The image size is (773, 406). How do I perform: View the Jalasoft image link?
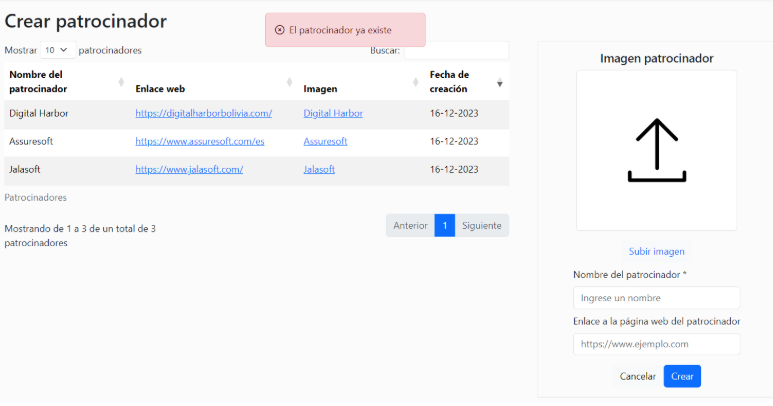pos(320,169)
